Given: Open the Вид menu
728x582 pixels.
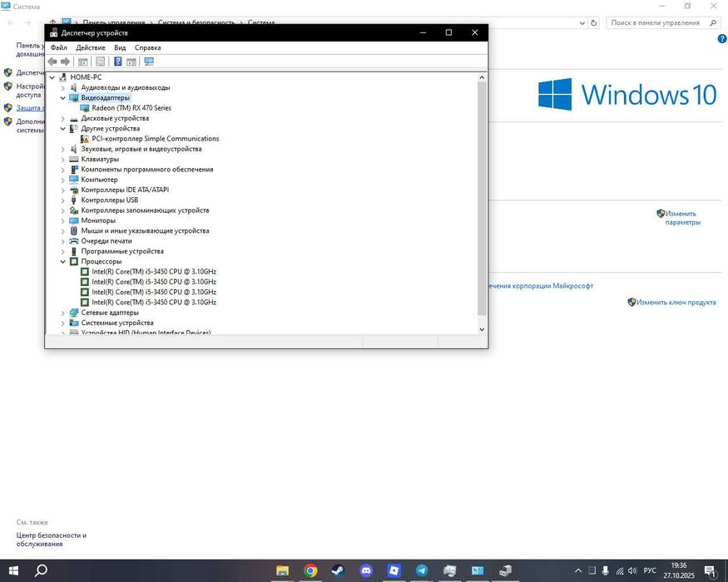Looking at the screenshot, I should (x=120, y=47).
